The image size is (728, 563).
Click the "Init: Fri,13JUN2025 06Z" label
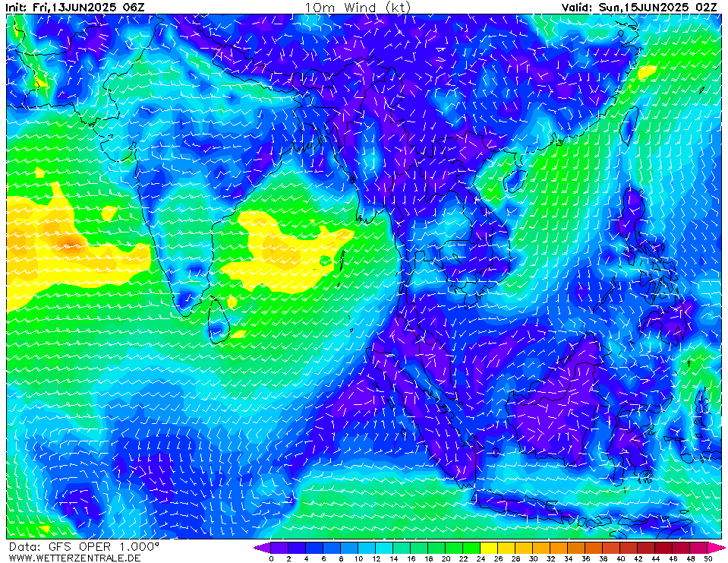tap(75, 7)
